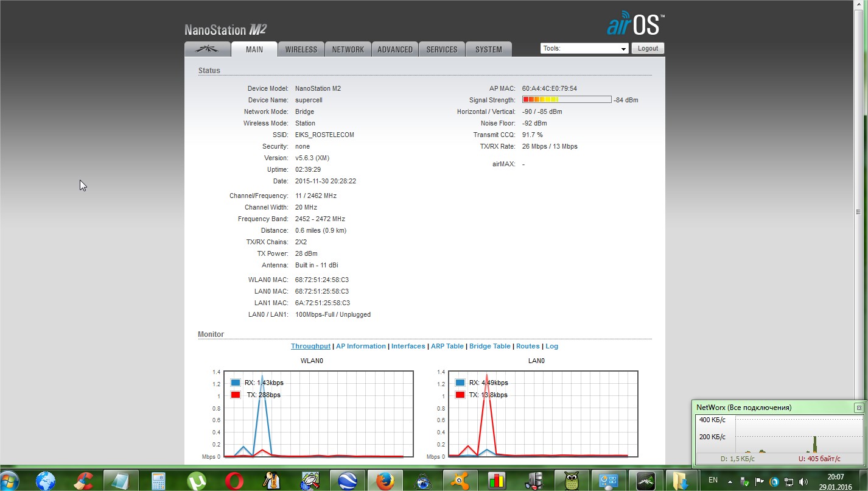The width and height of the screenshot is (868, 491).
Task: Click the SSID value EIKS_ROSTELECOM
Action: pos(324,135)
